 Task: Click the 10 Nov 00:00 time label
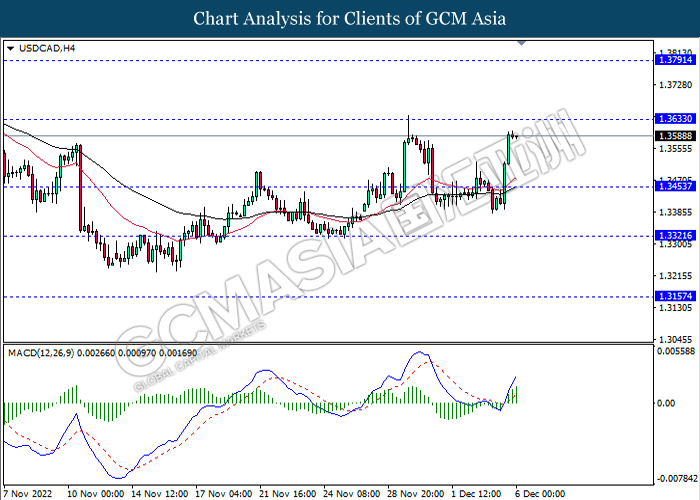coord(96,494)
